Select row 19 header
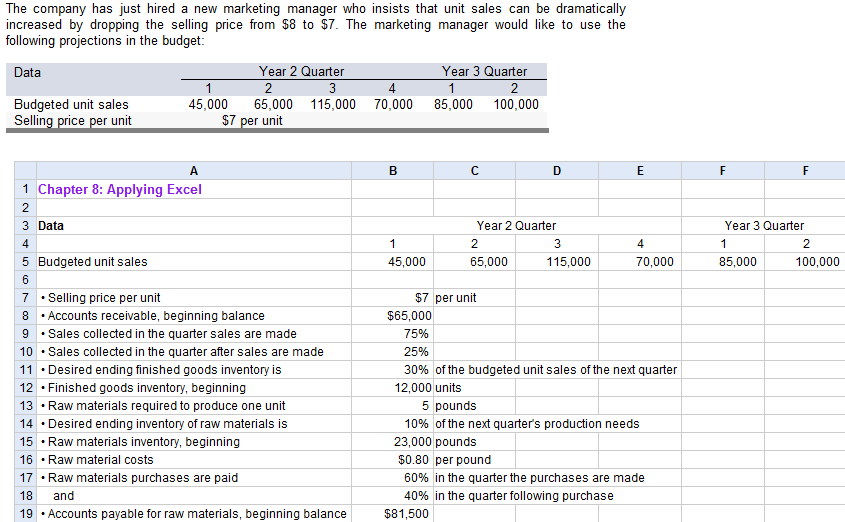This screenshot has width=845, height=522. point(25,514)
